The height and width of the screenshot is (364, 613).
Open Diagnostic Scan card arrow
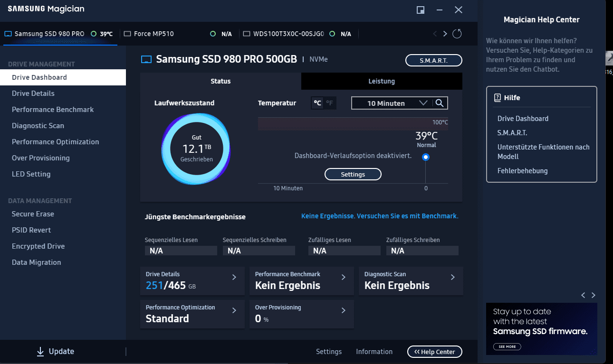point(452,277)
